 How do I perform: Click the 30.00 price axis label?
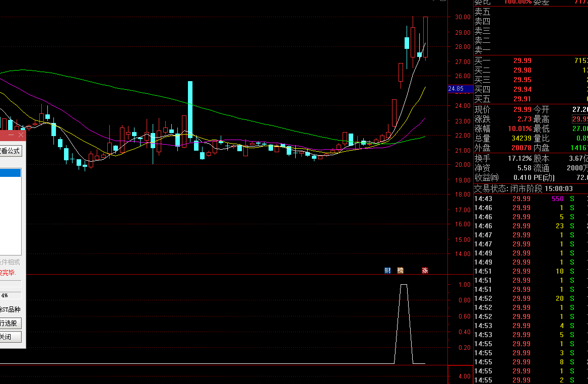[463, 17]
